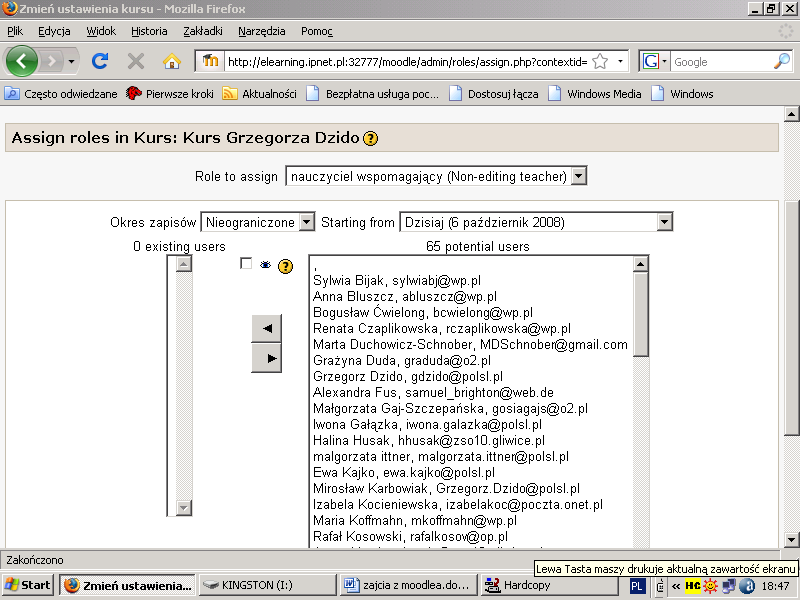The height and width of the screenshot is (600, 800).
Task: Open the Aktualności feed bookmark
Action: click(260, 94)
